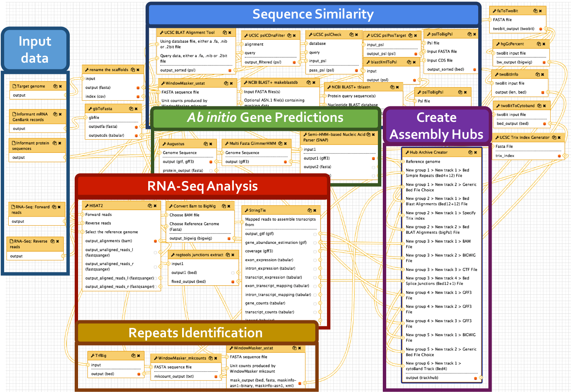This screenshot has width=571, height=392.
Task: Click 'New group 6 > New track 1 > cytoBand Track'
Action: pos(433,366)
